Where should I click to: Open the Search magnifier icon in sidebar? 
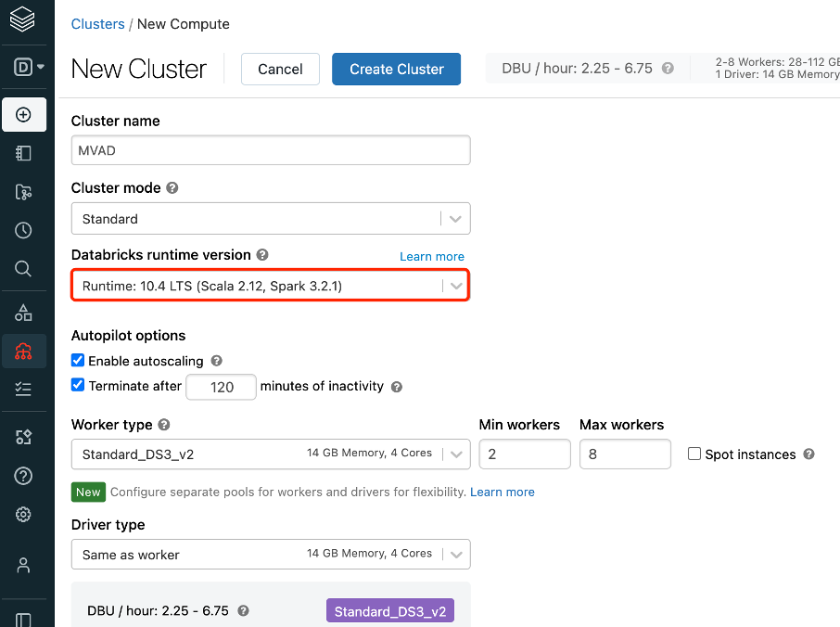(23, 268)
